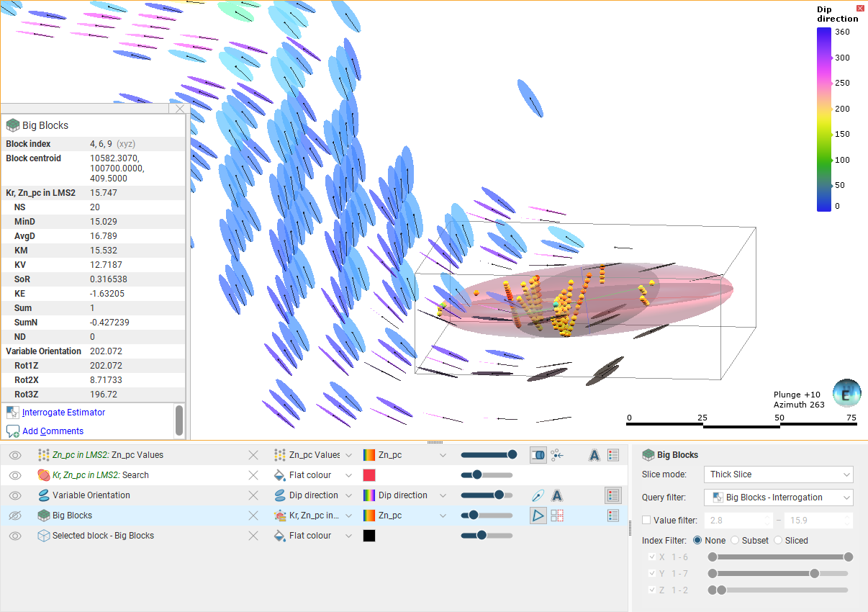Image resolution: width=868 pixels, height=612 pixels.
Task: Open Dip direction display dropdown for Variable Orientation
Action: tap(313, 495)
